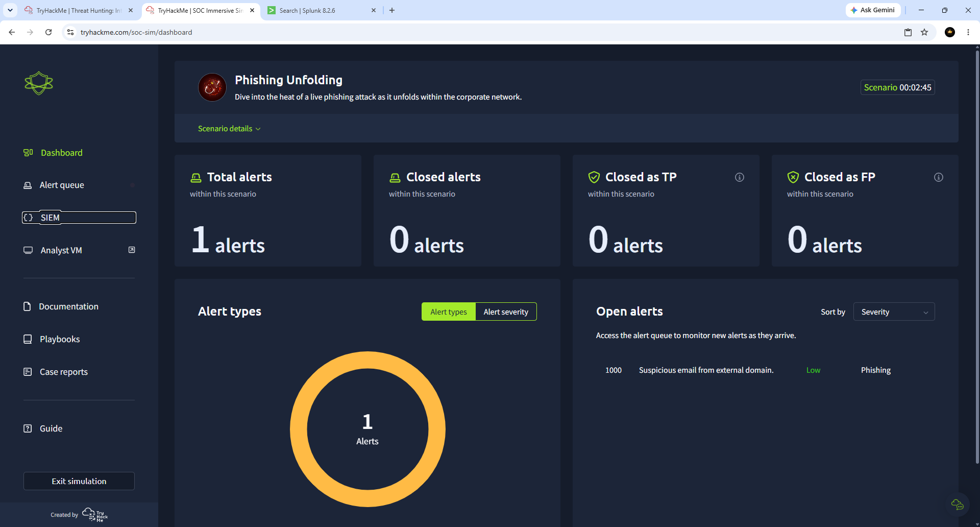The image size is (980, 527).
Task: Click the info icon on Closed as TP card
Action: coord(739,177)
